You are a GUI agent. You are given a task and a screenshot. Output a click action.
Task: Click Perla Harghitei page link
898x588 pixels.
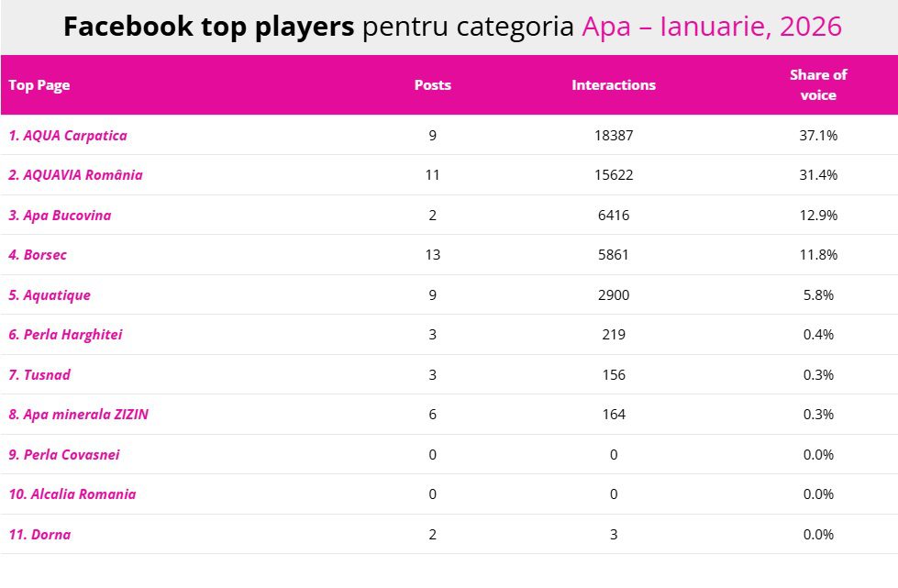pos(65,335)
